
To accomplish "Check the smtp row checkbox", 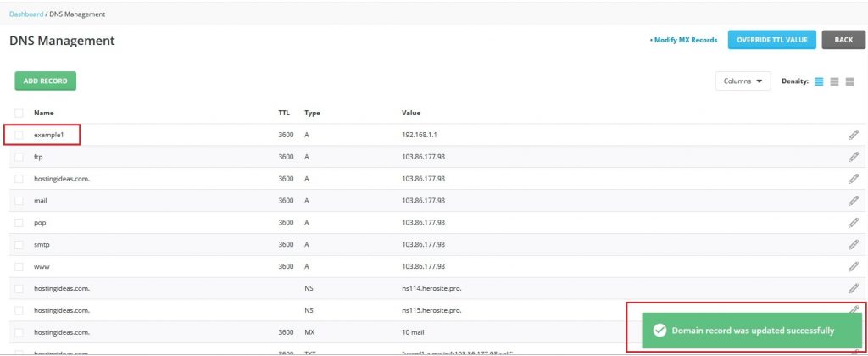I will [19, 244].
